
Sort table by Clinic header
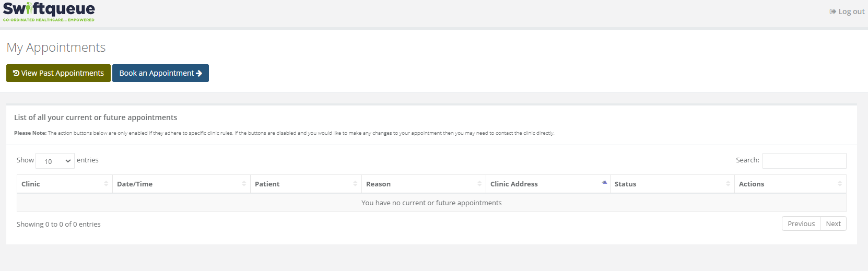31,184
